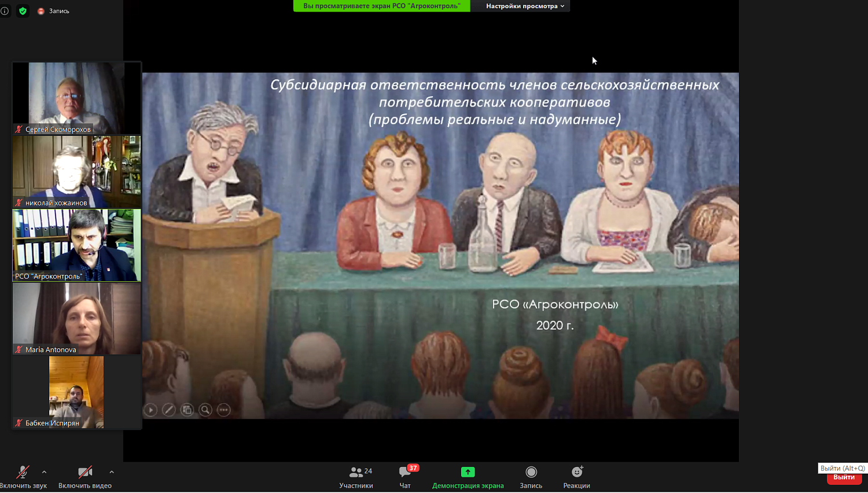Click the Запись label at top left

[x=59, y=11]
